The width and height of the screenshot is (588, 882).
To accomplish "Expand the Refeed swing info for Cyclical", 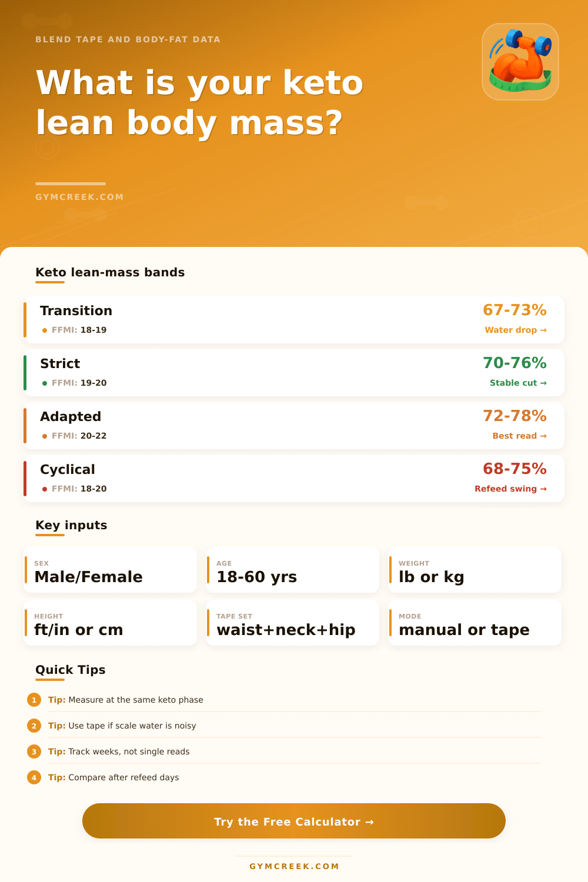I will click(510, 489).
